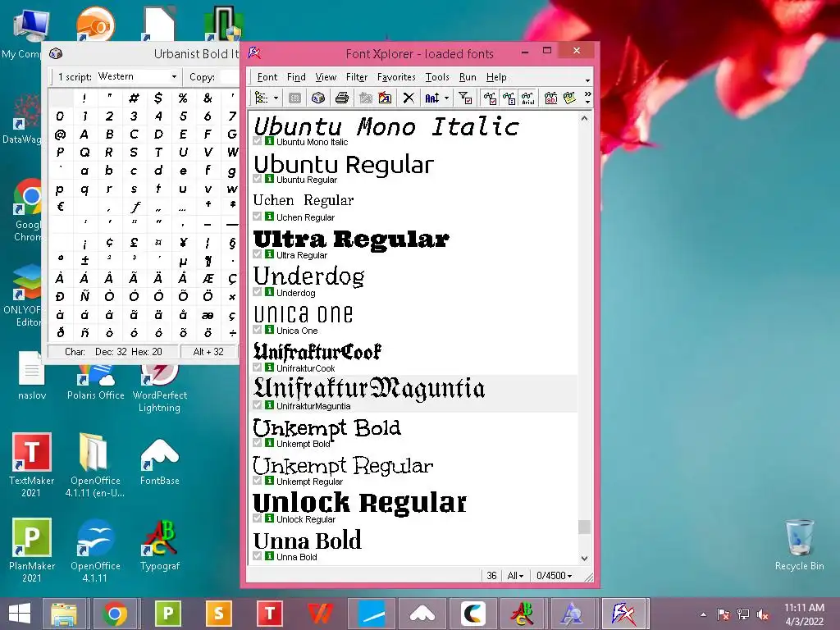Toggle the checkbox for Unlock Regular
Viewport: 840px width, 630px height.
point(257,518)
